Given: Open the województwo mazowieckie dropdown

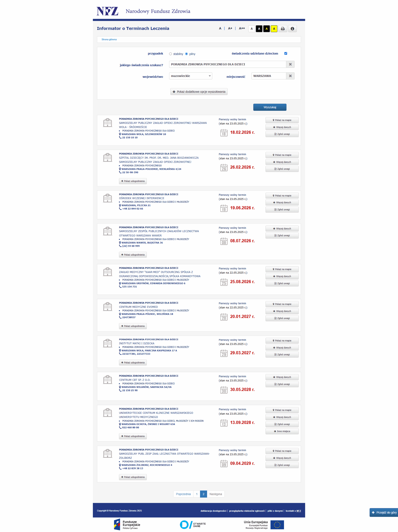Looking at the screenshot, I should [x=191, y=76].
